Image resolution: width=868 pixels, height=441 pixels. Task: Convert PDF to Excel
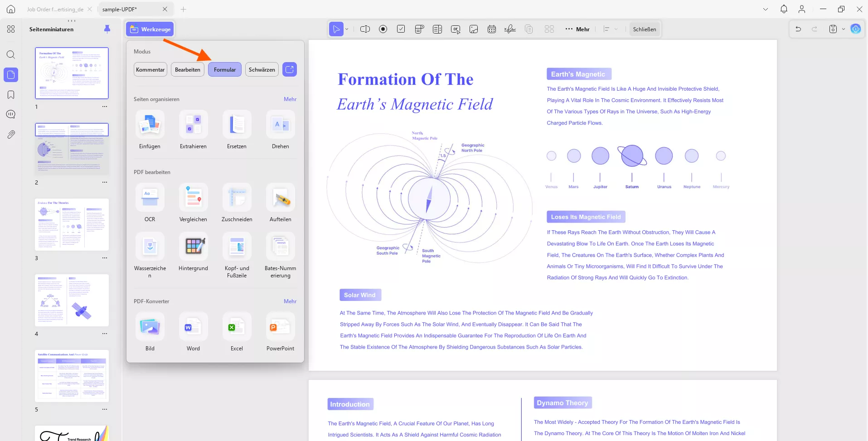237,332
